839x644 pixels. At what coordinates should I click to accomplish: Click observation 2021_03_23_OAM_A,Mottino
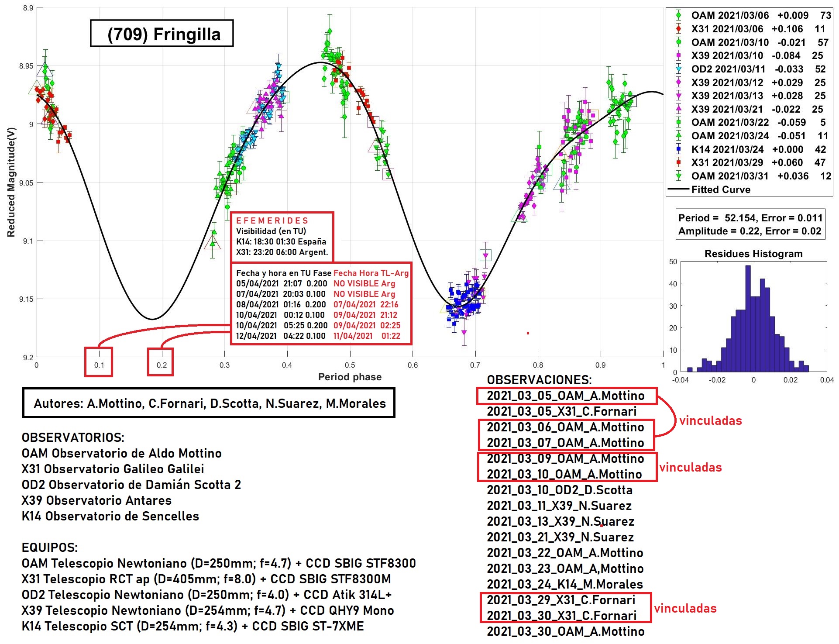pyautogui.click(x=565, y=568)
